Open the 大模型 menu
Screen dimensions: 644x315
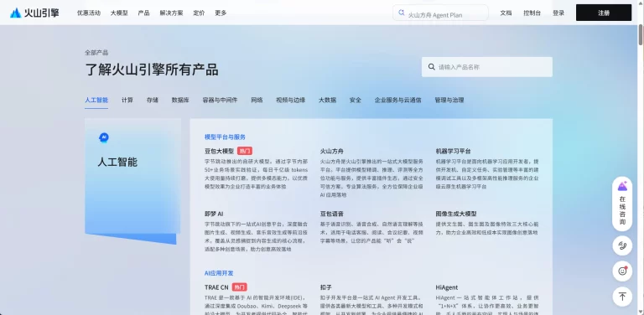click(x=119, y=13)
